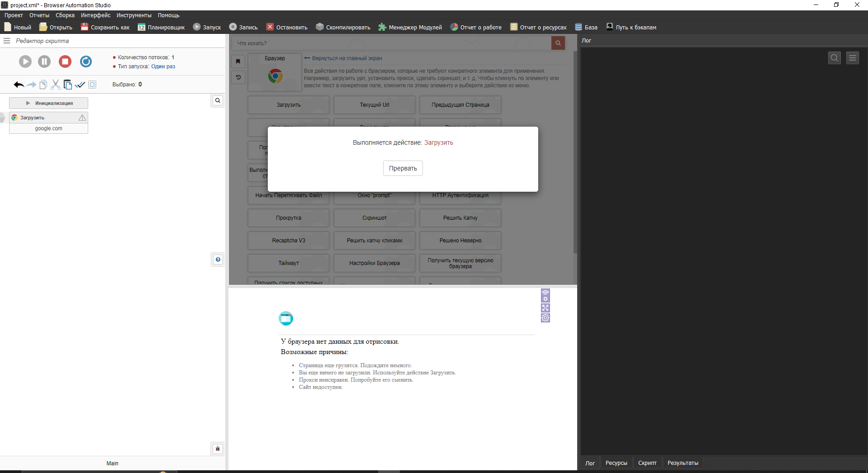Click the bug icon in script editor
The image size is (868, 473).
218,449
